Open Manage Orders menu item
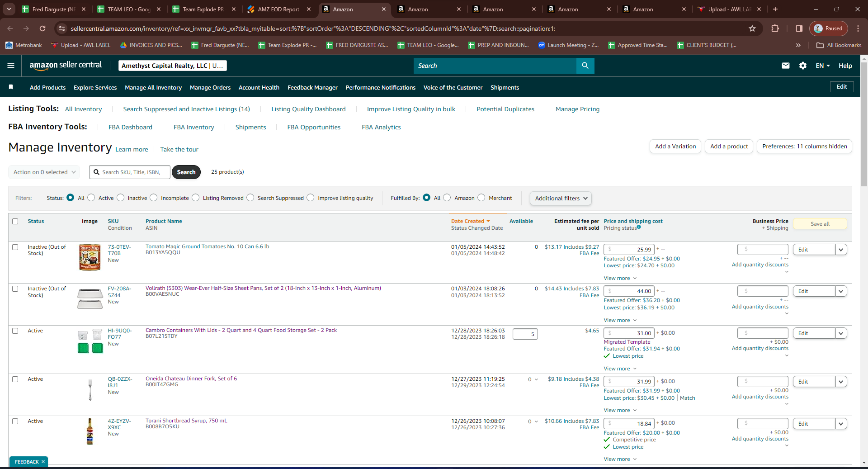This screenshot has height=469, width=868. [210, 87]
